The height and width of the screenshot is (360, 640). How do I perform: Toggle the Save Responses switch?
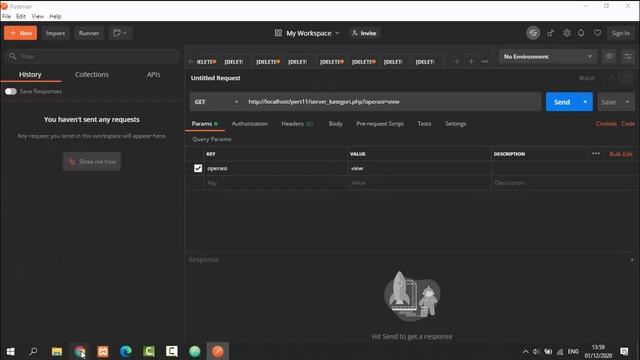click(11, 91)
